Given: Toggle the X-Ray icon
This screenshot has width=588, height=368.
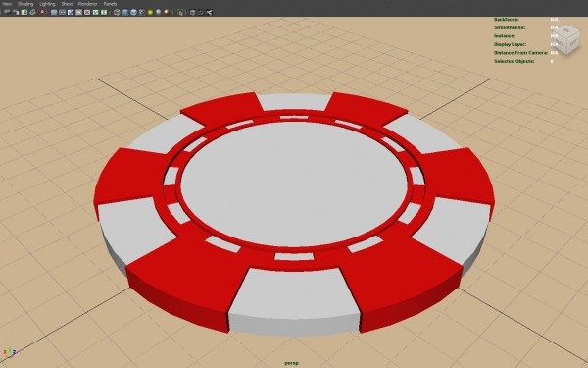Looking at the screenshot, I should [x=192, y=12].
